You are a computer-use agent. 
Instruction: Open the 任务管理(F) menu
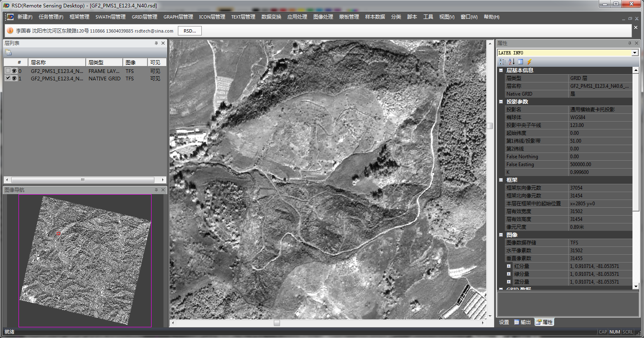coord(51,17)
